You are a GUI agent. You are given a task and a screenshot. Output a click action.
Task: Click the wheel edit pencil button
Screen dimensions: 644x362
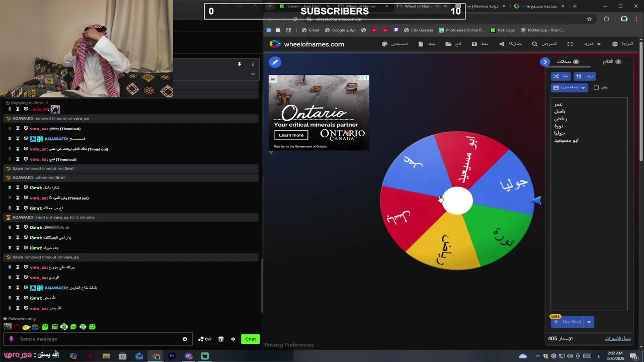[x=275, y=62]
